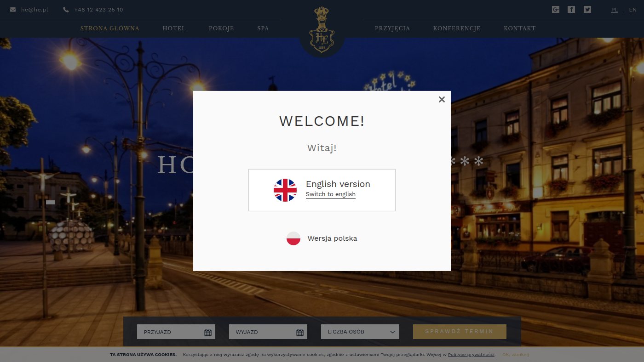Viewport: 644px width, 362px height.
Task: Click the British flag icon
Action: click(285, 190)
